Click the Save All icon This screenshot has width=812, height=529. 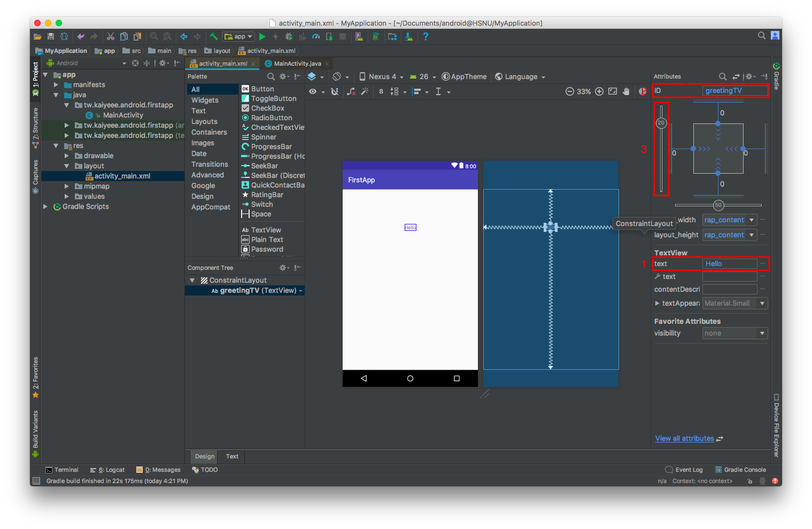pos(51,36)
